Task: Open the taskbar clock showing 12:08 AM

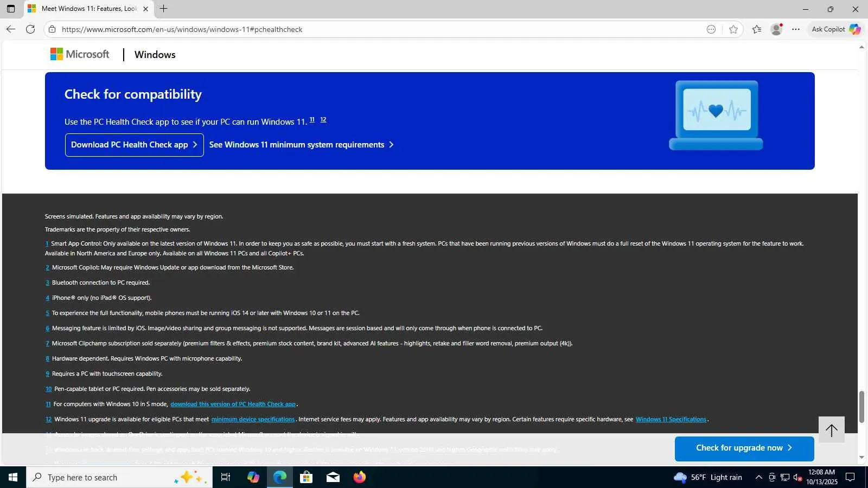Action: 821,477
